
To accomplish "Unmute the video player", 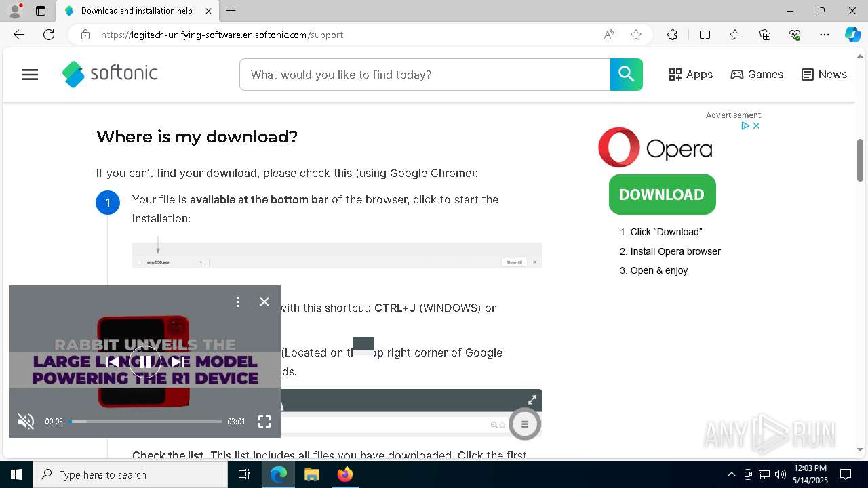I will [x=26, y=422].
